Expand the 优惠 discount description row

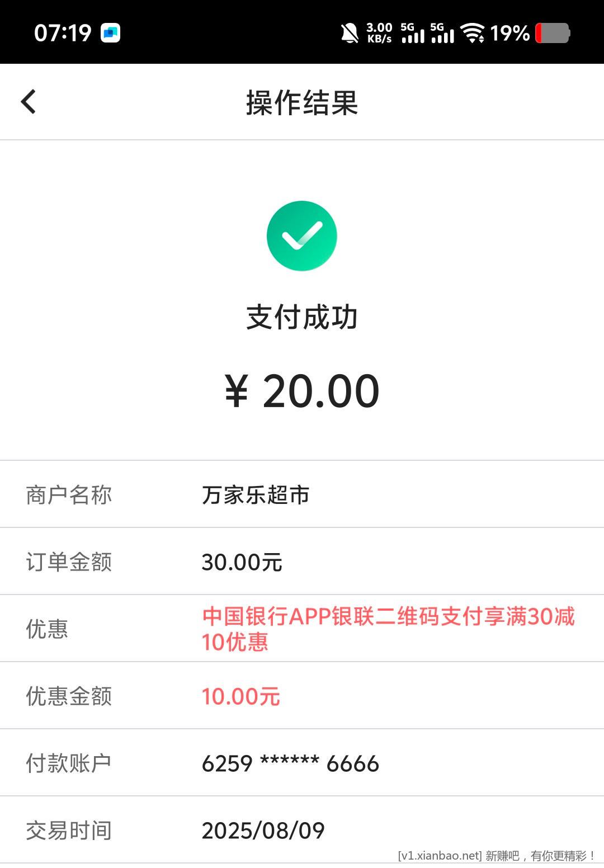[x=302, y=629]
